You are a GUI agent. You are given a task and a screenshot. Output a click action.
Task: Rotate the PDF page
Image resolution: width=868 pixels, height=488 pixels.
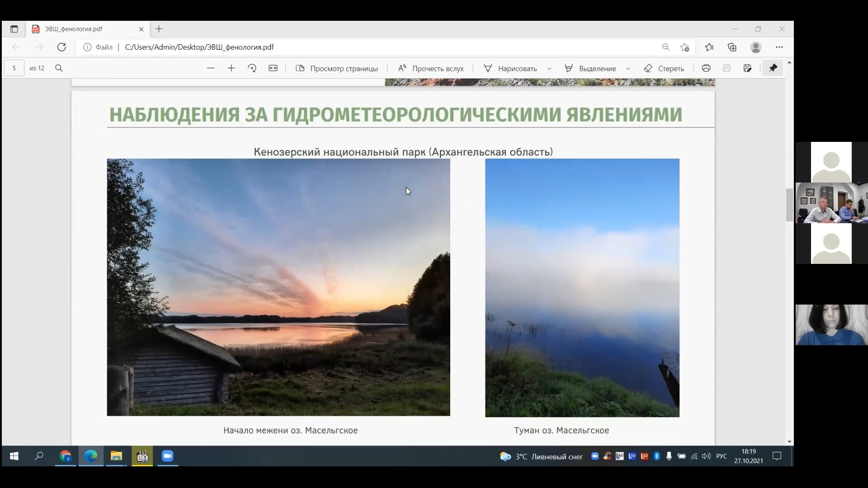[252, 68]
